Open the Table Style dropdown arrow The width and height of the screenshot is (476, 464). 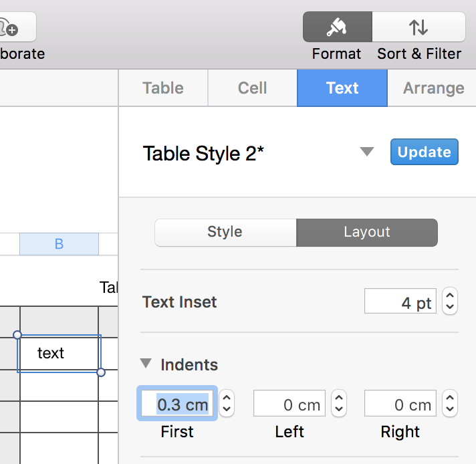click(x=366, y=152)
